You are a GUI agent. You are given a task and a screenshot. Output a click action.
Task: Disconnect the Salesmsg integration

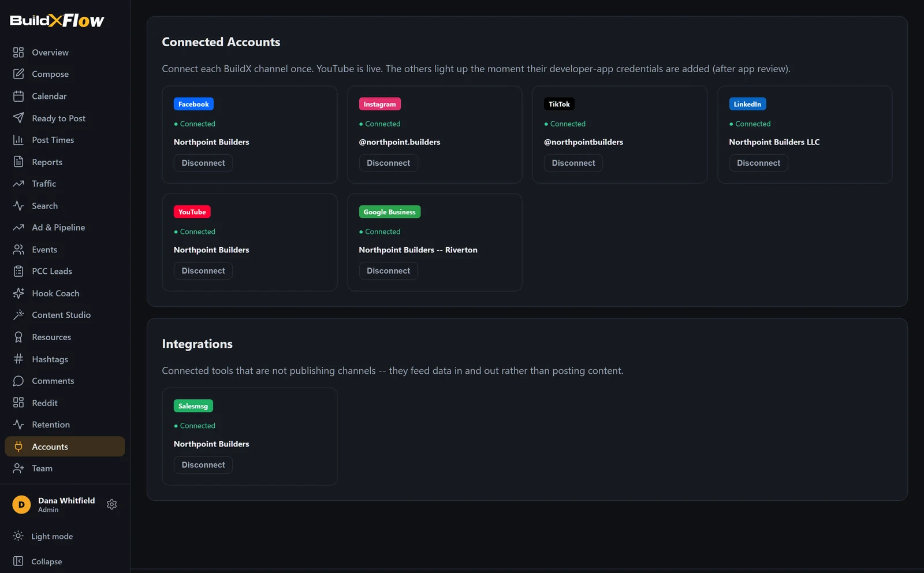[x=203, y=465]
